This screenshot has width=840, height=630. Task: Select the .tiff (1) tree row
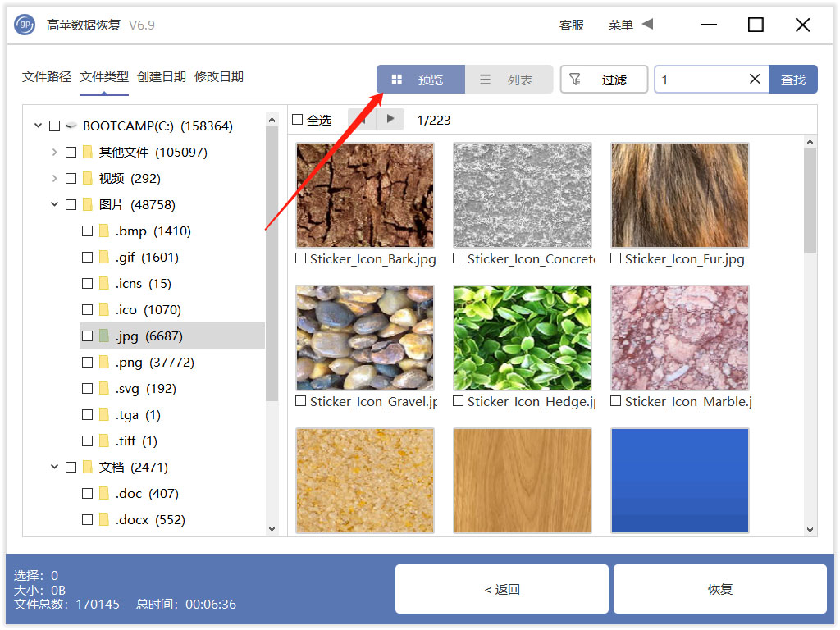pyautogui.click(x=172, y=441)
